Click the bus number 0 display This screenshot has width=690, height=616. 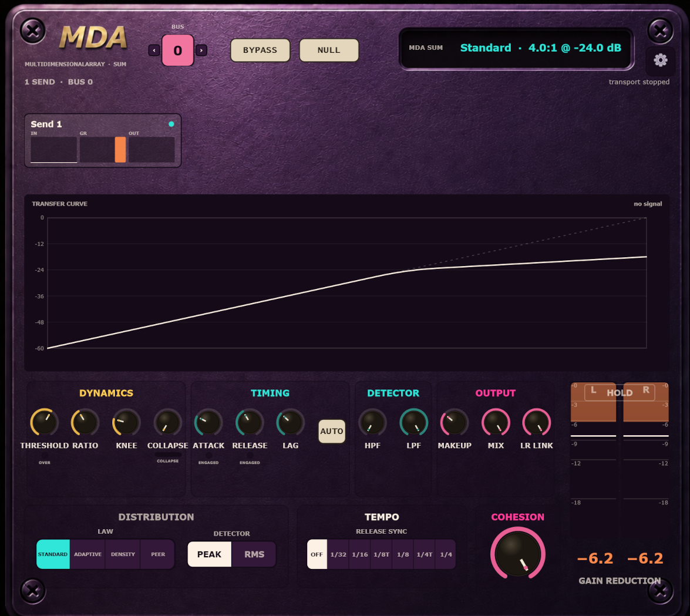pyautogui.click(x=178, y=50)
